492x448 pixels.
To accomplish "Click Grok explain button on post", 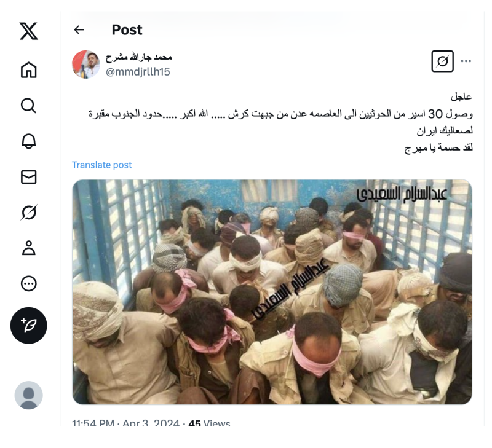I will [x=442, y=61].
